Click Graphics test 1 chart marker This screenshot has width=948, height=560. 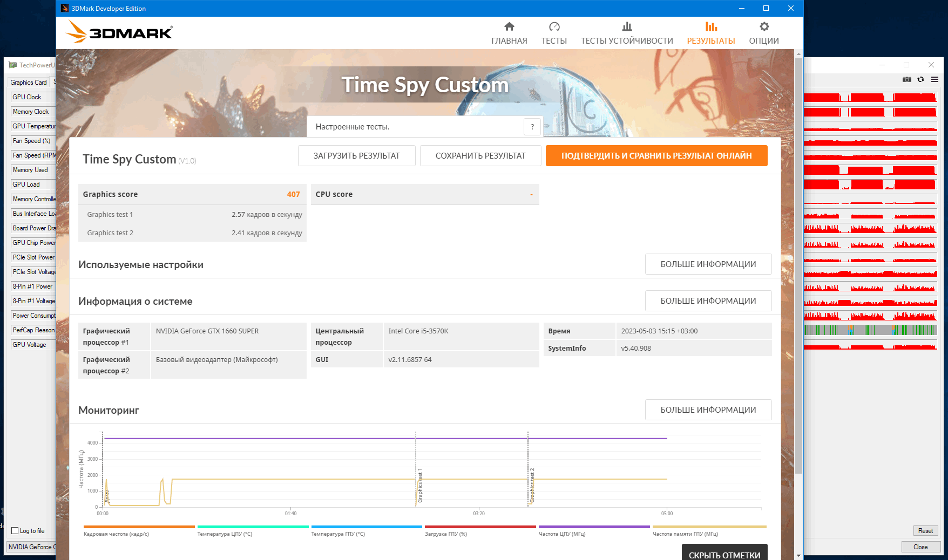(x=420, y=486)
